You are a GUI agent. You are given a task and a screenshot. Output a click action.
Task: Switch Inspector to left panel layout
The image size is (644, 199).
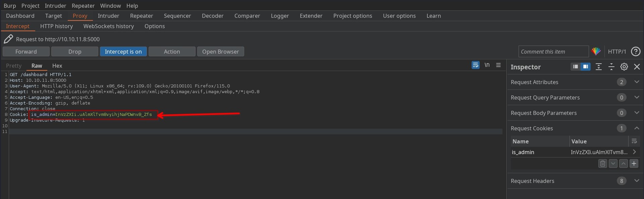(x=575, y=67)
